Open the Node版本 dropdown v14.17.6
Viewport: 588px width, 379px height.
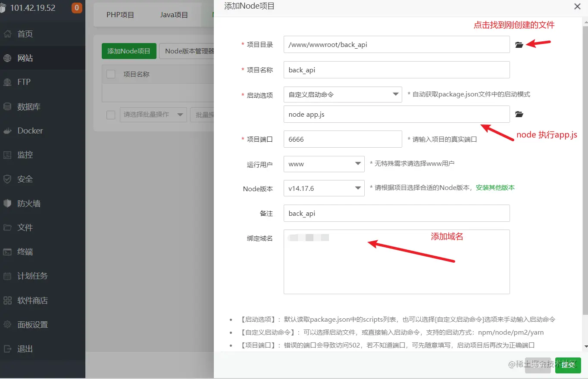tap(324, 188)
